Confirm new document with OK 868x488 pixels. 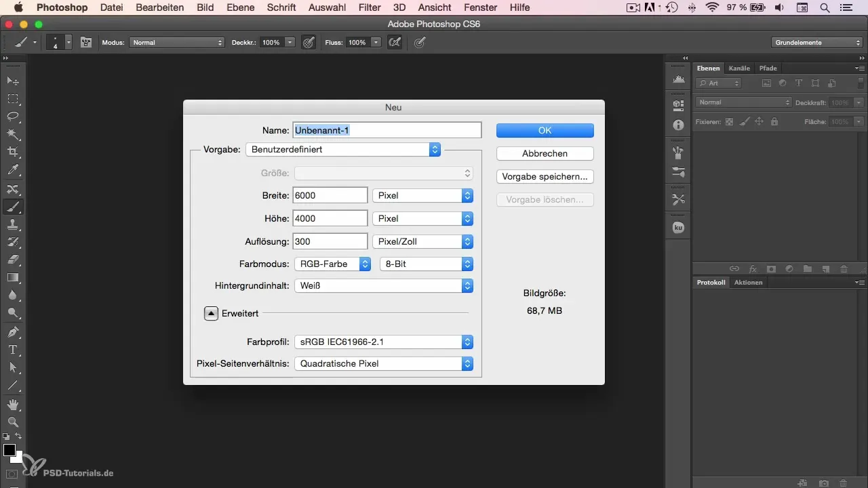pyautogui.click(x=545, y=130)
